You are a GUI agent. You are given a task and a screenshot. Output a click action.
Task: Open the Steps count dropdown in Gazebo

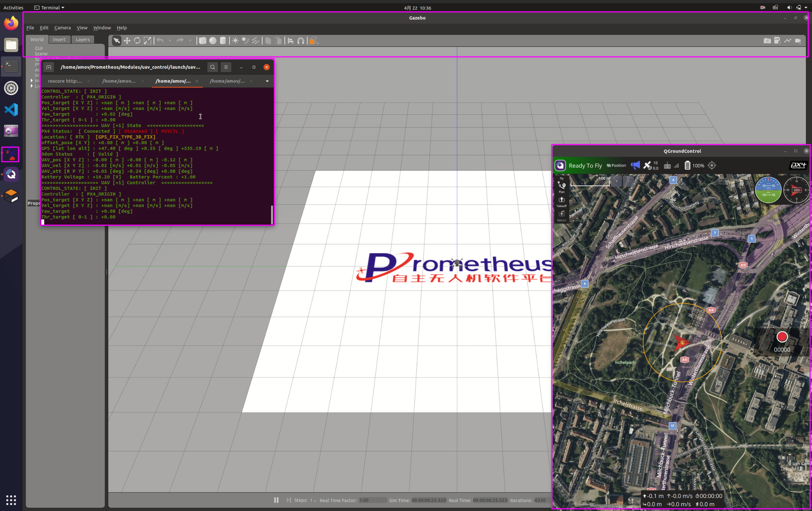pyautogui.click(x=313, y=500)
